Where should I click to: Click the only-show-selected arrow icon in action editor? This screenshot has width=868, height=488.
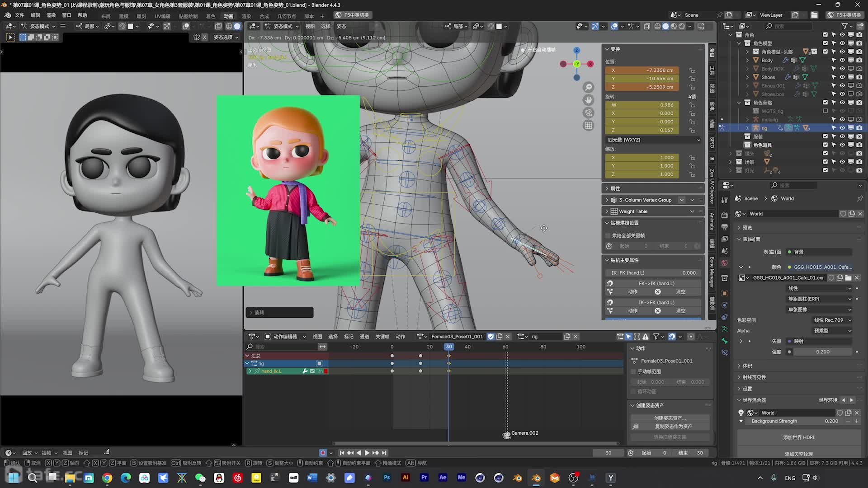pyautogui.click(x=628, y=337)
